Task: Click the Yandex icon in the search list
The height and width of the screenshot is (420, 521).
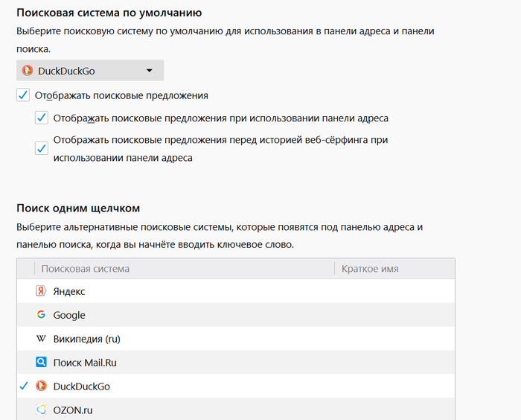Action: pos(42,291)
